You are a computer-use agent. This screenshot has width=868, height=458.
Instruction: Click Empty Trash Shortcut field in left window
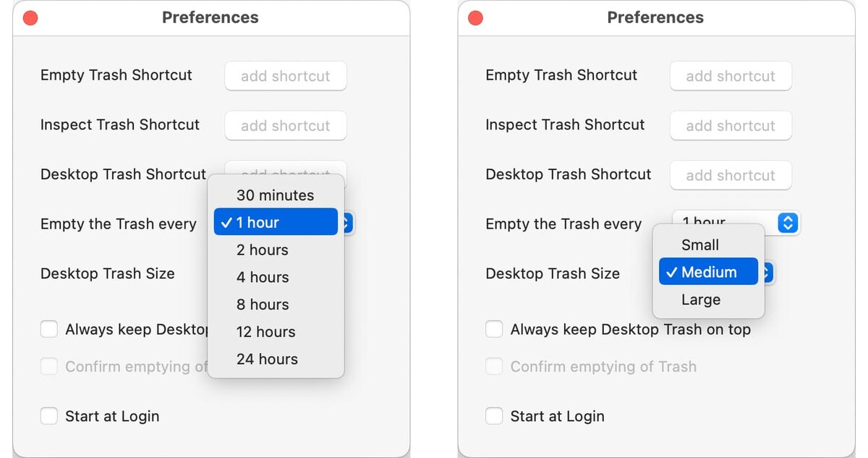[x=286, y=76]
